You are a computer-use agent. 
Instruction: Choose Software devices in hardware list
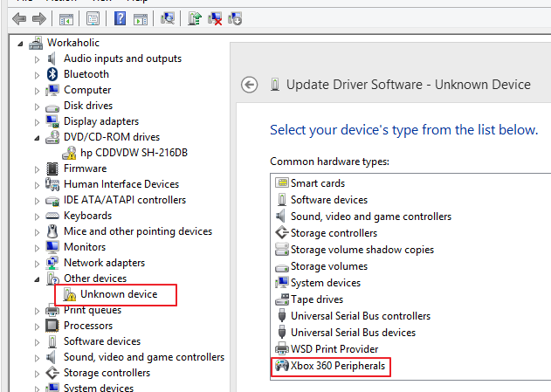329,200
